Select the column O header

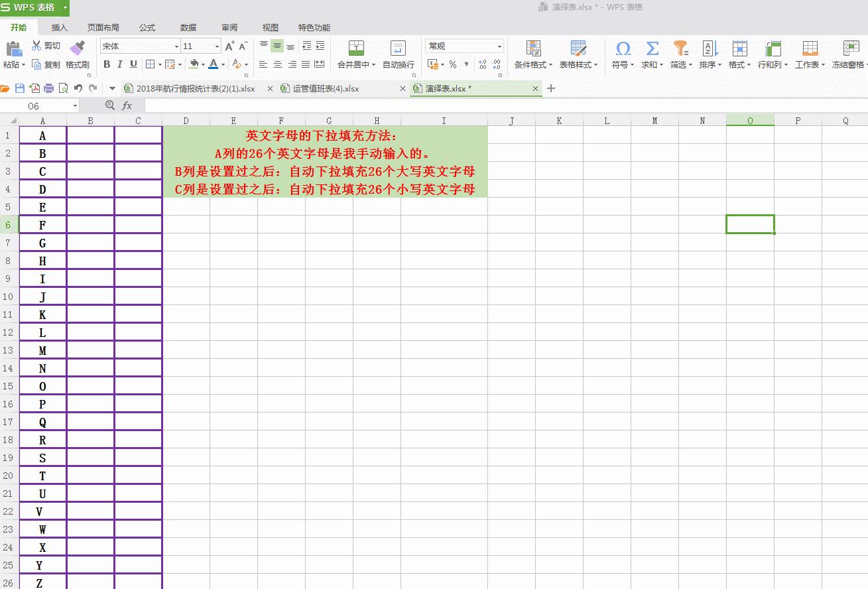[x=750, y=121]
